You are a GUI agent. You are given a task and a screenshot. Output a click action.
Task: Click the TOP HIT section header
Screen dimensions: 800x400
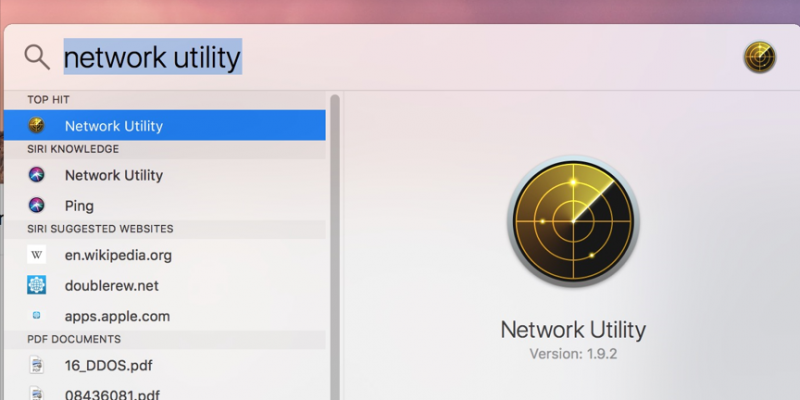click(x=48, y=100)
